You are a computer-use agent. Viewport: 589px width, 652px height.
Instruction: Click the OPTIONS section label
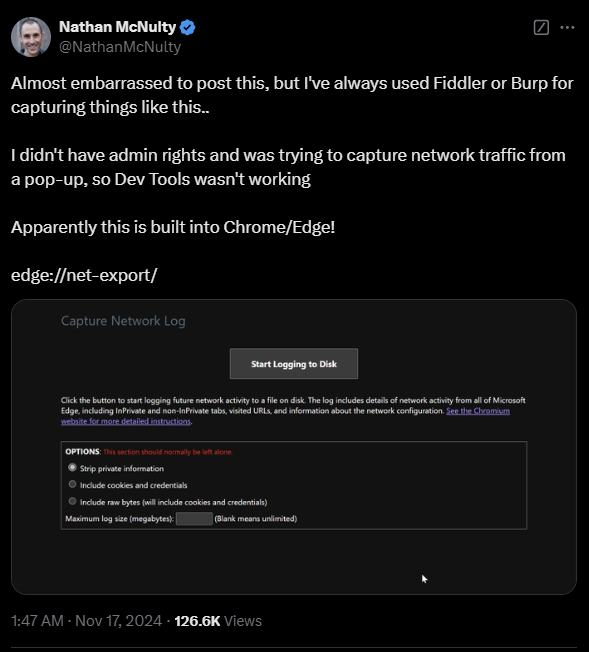pyautogui.click(x=82, y=452)
